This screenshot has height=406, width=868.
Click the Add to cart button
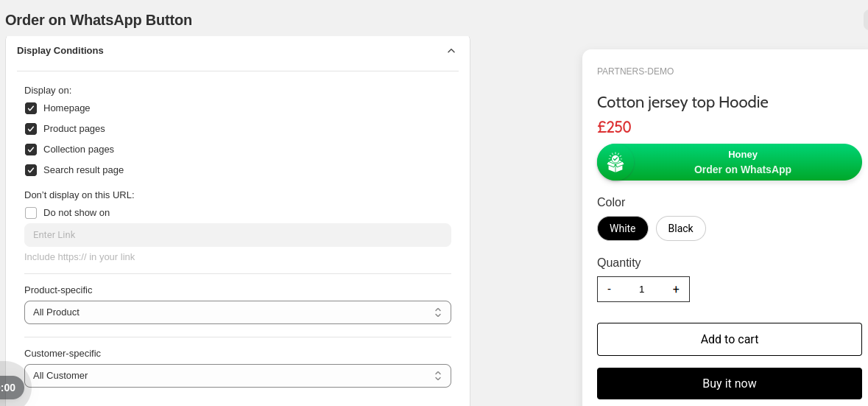pyautogui.click(x=729, y=339)
